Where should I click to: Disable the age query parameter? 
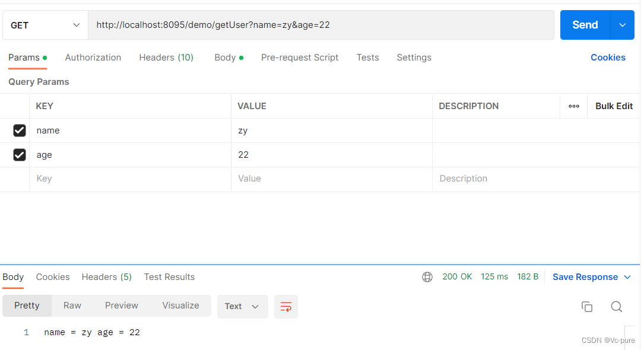tap(20, 155)
